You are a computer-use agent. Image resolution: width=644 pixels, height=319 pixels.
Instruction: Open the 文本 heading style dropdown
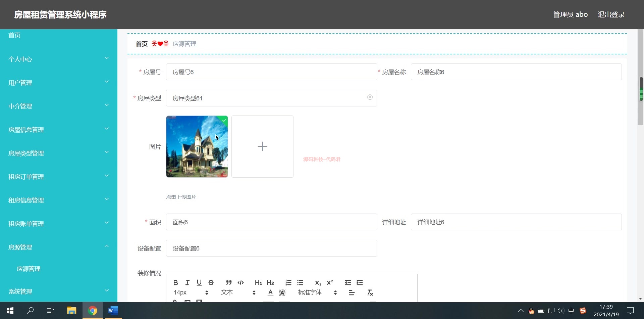238,293
